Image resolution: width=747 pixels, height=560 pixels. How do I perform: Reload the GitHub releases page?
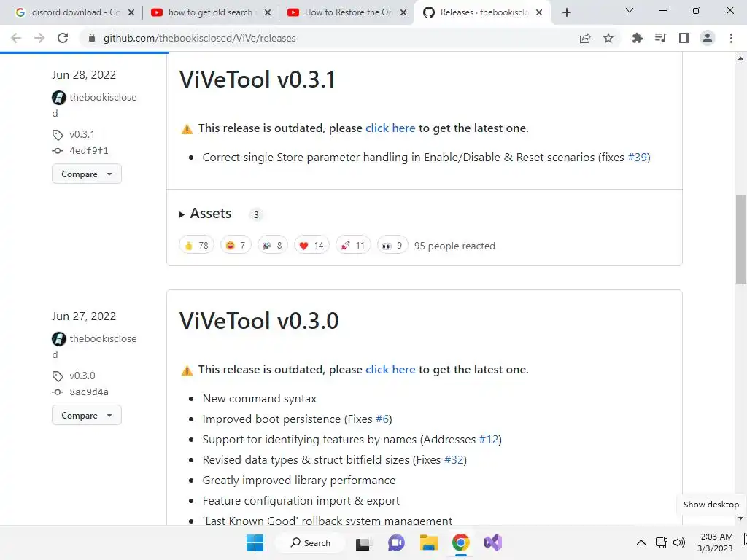[x=63, y=38]
